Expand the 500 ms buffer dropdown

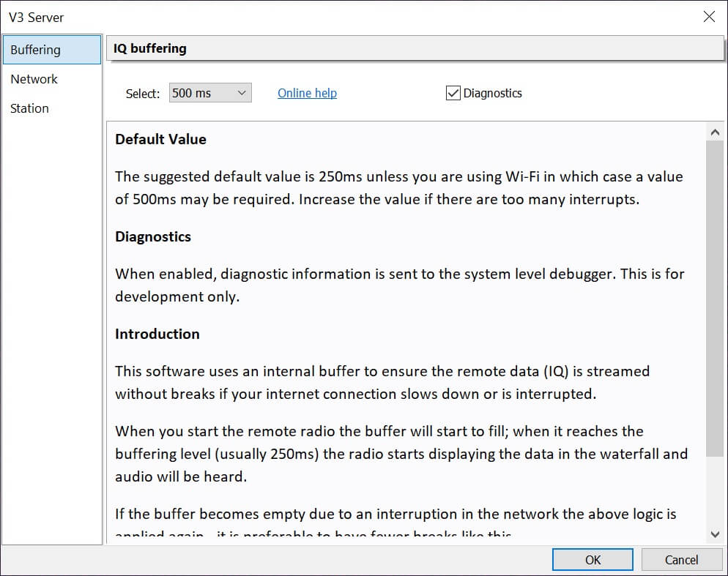pyautogui.click(x=210, y=93)
